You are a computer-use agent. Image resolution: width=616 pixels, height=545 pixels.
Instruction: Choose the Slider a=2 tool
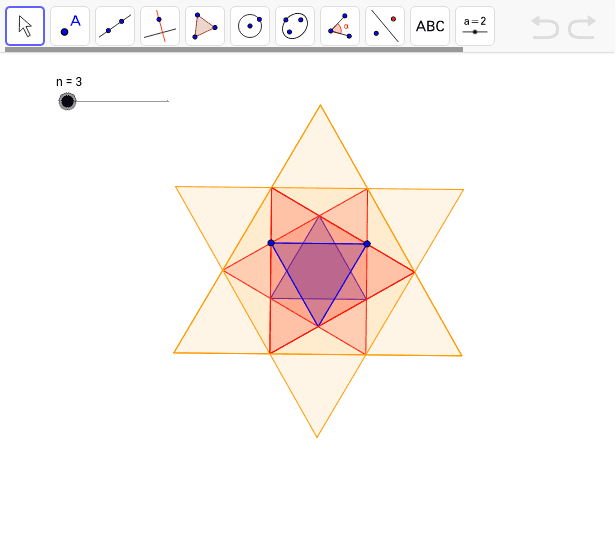[475, 26]
